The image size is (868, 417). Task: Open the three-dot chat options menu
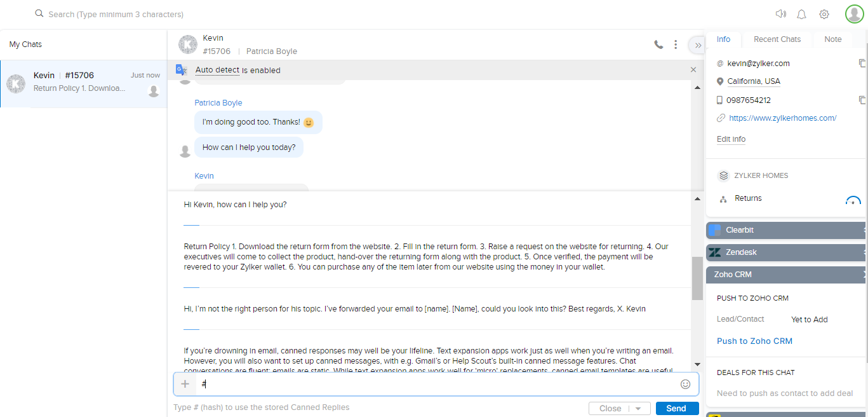click(x=676, y=44)
